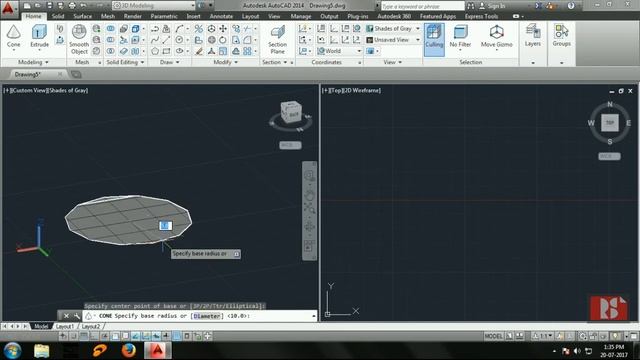Select the Rotate tool in Modify panel
The height and width of the screenshot is (360, 640).
(223, 40)
